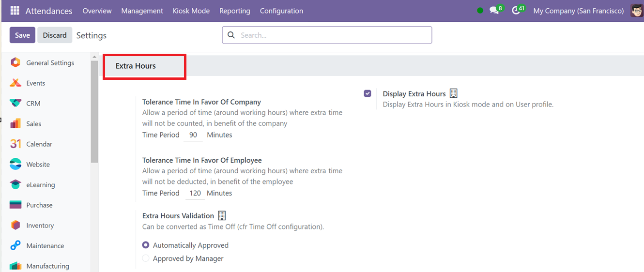
Task: Discard the settings changes
Action: pos(55,35)
